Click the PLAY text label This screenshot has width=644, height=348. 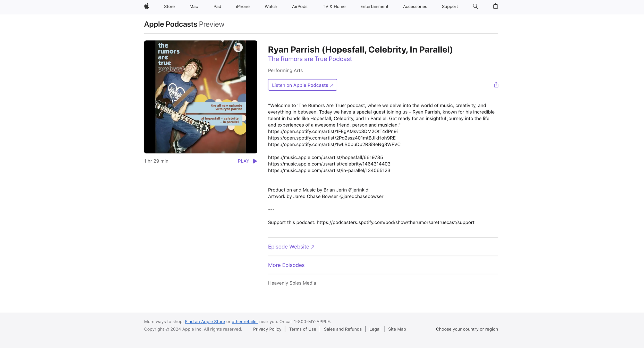click(x=243, y=161)
